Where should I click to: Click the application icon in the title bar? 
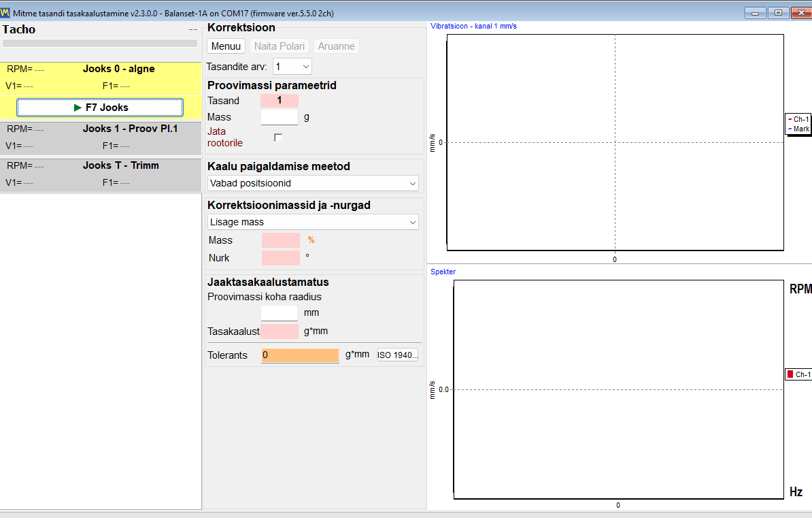[x=5, y=12]
